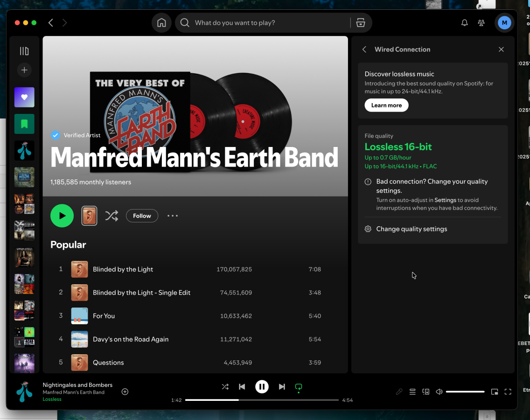Image resolution: width=530 pixels, height=420 pixels.
Task: Open Connect to a device icon
Action: click(x=425, y=392)
